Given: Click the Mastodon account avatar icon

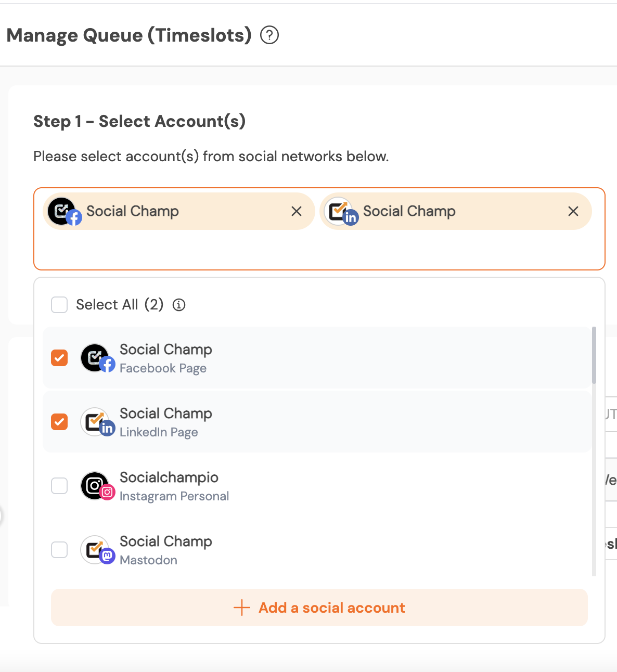Looking at the screenshot, I should (96, 550).
